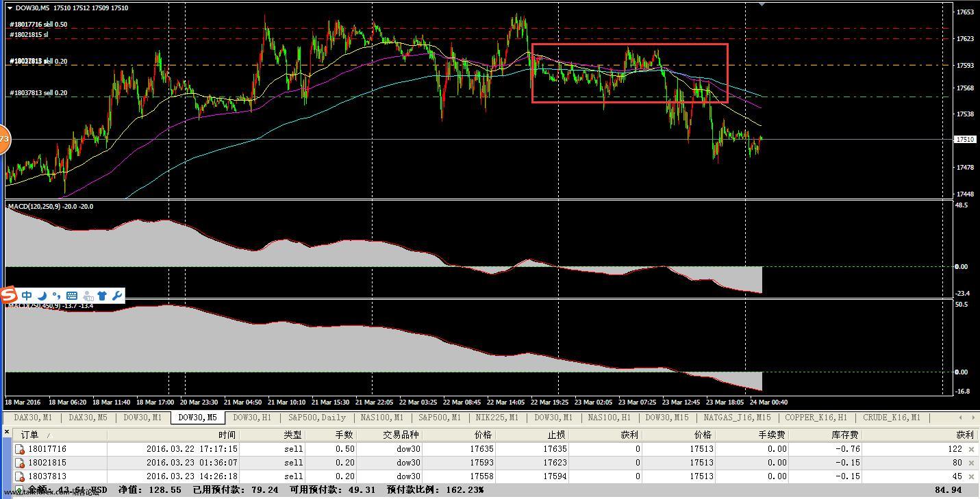Viewport: 980px width, 499px height.
Task: Close order 18021815 with its X
Action: 970,463
